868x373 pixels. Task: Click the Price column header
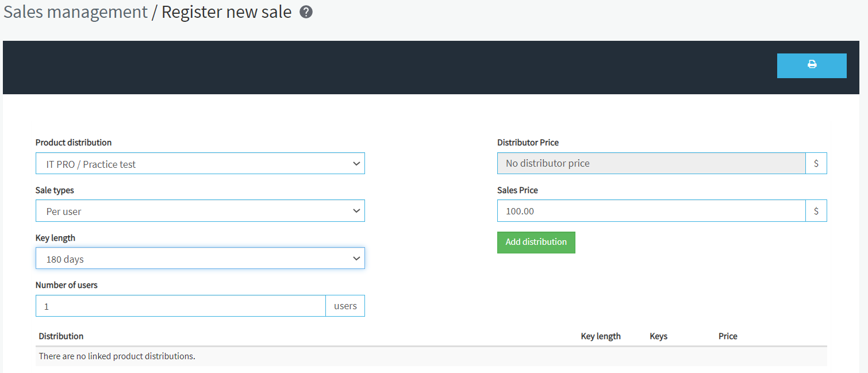[728, 336]
